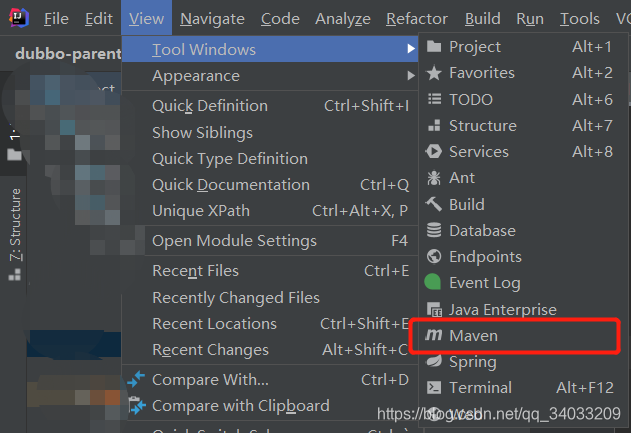Click the Compare with Clipboard icon

pyautogui.click(x=137, y=406)
